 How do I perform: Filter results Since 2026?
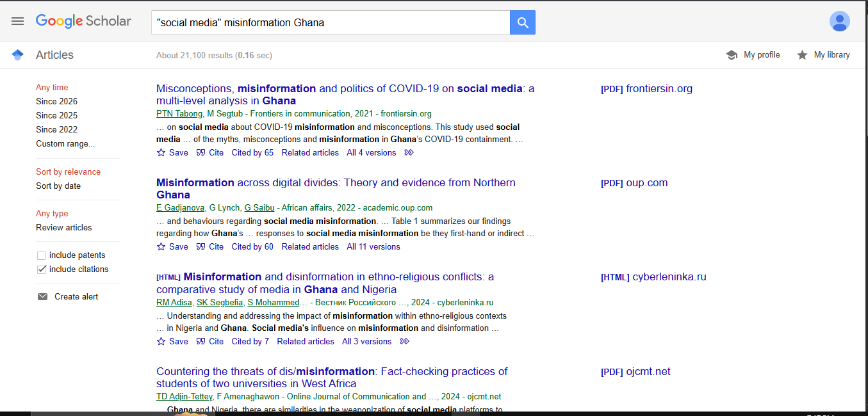(x=56, y=101)
